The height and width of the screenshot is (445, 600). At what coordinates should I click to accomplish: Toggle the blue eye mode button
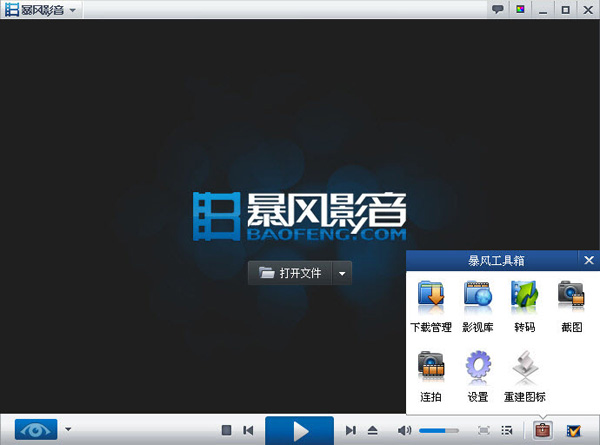click(x=36, y=429)
